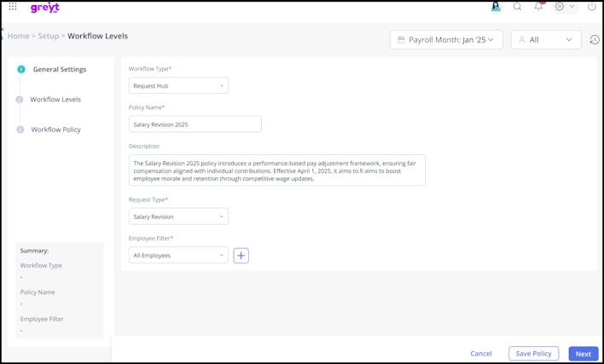The height and width of the screenshot is (364, 604).
Task: Go to Workflow Levels step
Action: pyautogui.click(x=49, y=100)
